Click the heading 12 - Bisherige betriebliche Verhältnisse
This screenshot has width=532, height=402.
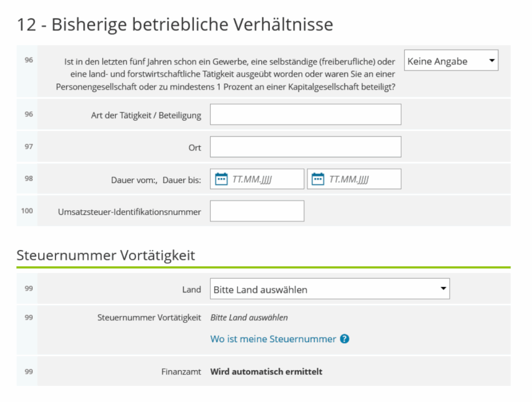click(175, 24)
